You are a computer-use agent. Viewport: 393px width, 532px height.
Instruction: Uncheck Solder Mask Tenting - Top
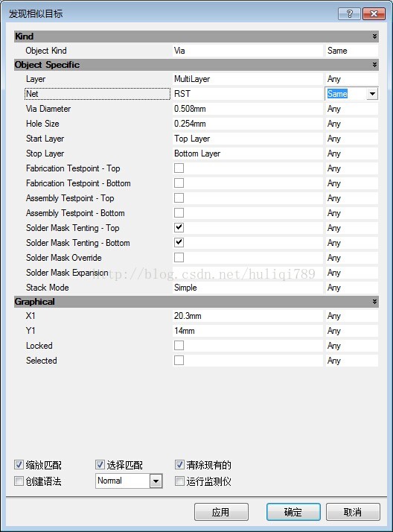(179, 228)
